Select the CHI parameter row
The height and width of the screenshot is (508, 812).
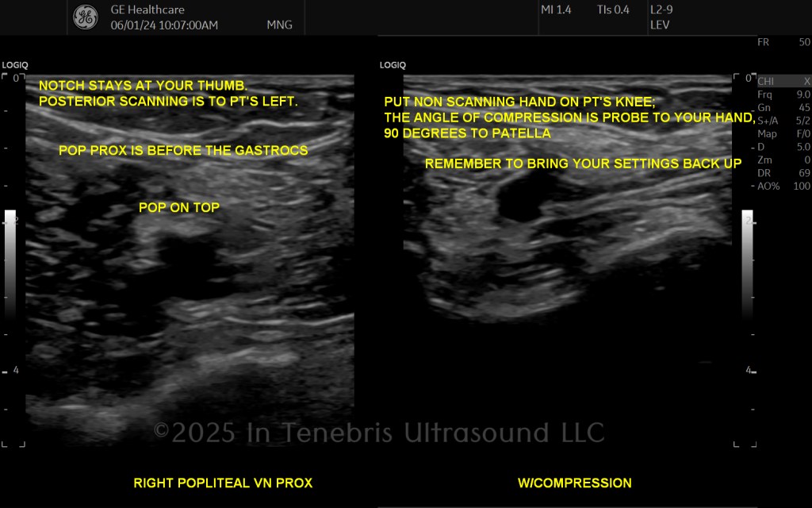pos(784,82)
